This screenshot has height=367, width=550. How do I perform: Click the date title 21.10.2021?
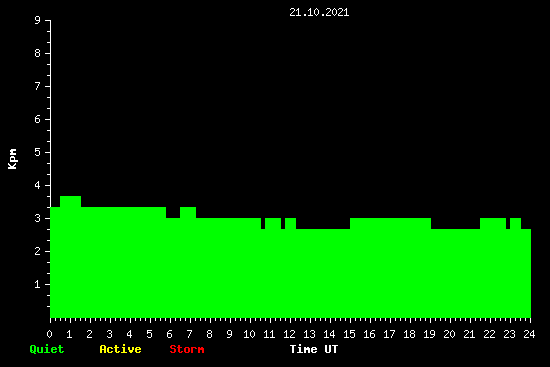coord(319,13)
